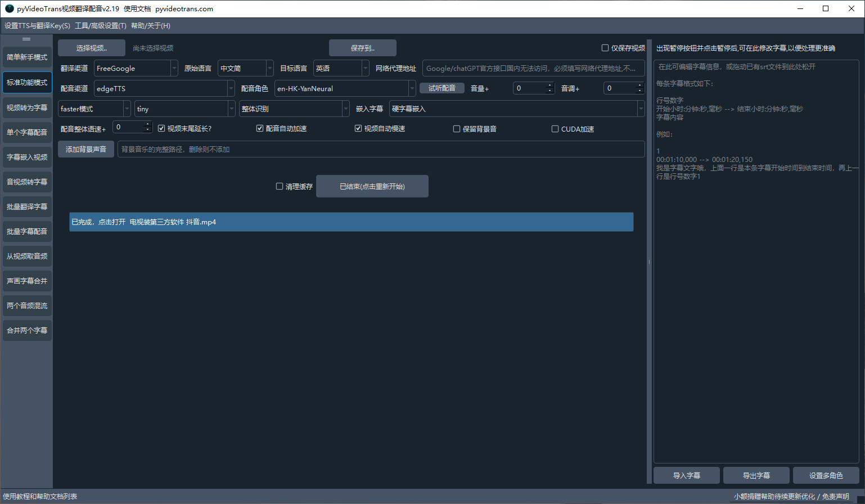Click the pyVideoTrans app icon in title bar
Image resolution: width=865 pixels, height=504 pixels.
[9, 8]
